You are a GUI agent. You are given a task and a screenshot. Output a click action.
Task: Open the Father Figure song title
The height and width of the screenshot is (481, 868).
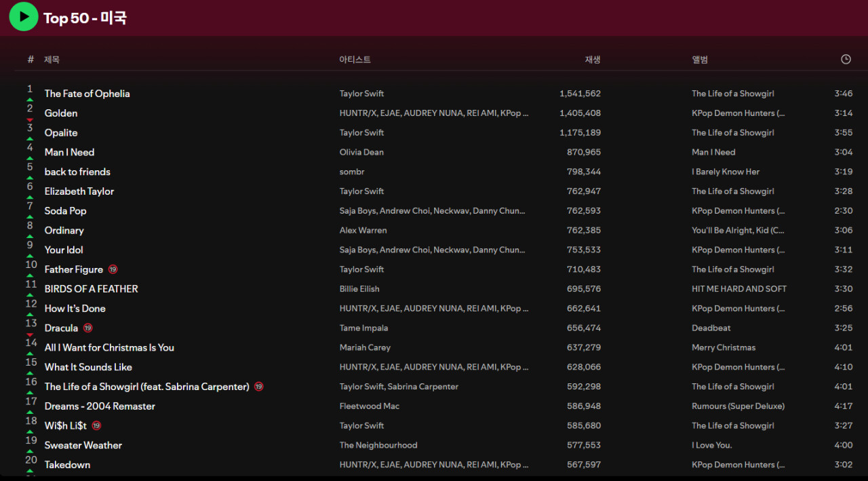pyautogui.click(x=74, y=269)
